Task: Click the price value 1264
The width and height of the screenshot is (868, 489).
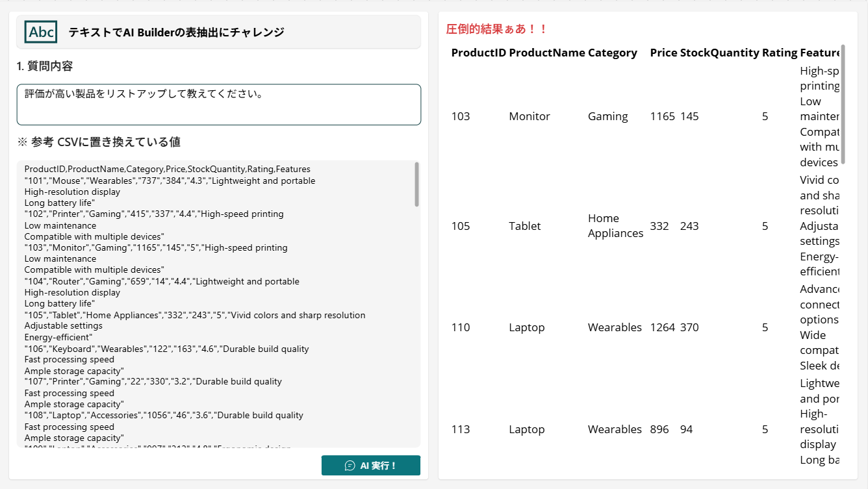Action: 663,327
